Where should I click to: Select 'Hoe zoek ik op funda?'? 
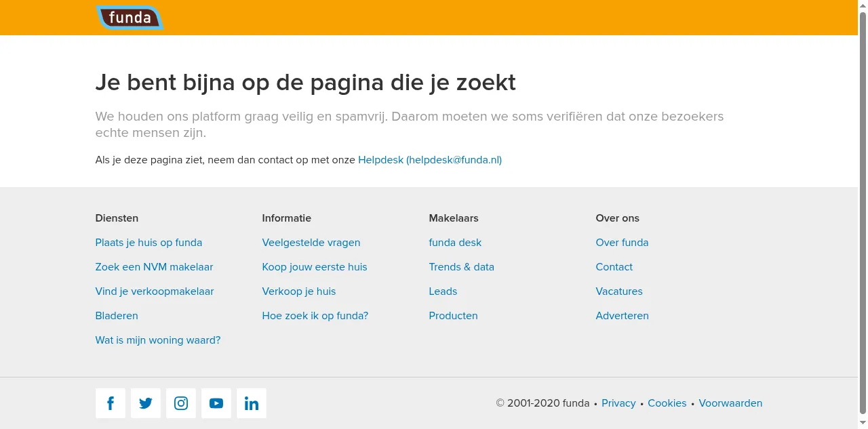tap(315, 316)
